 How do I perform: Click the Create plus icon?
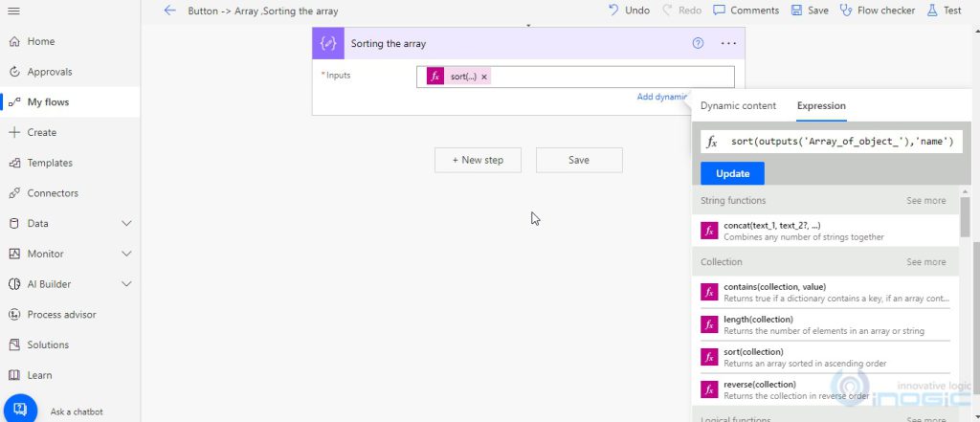(x=14, y=133)
